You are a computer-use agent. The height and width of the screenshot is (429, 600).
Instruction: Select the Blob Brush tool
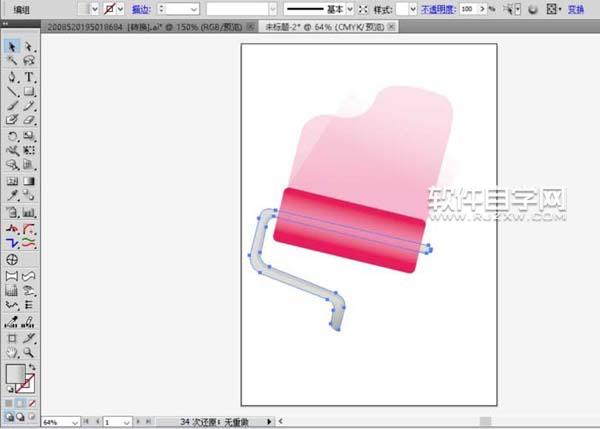pos(12,120)
